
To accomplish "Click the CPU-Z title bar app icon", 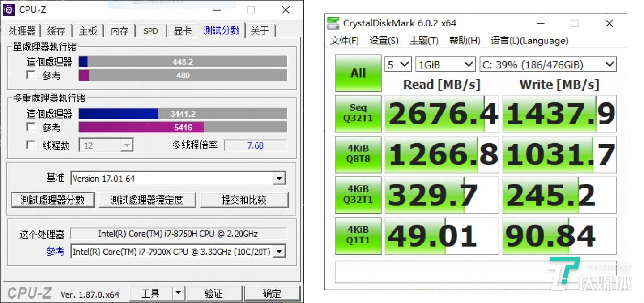I will [10, 9].
